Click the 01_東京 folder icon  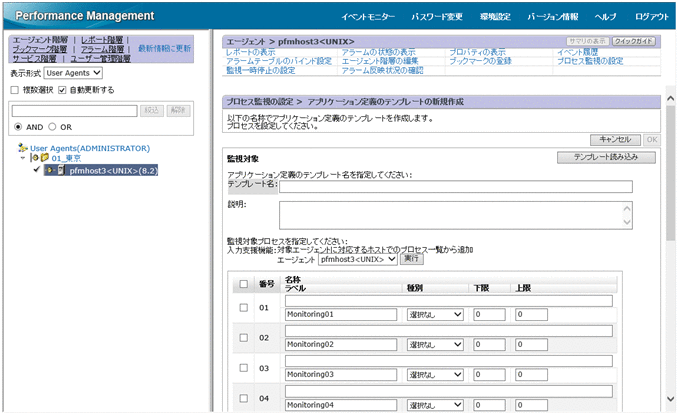click(x=45, y=158)
